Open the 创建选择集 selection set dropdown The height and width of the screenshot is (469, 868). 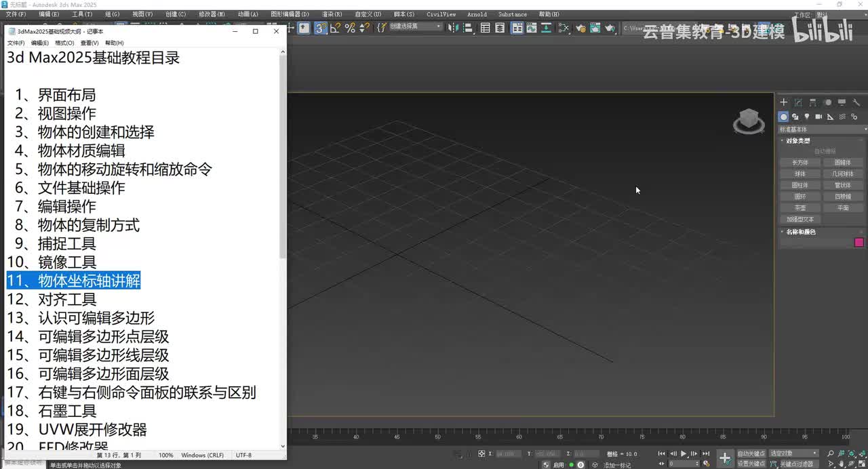tap(414, 27)
